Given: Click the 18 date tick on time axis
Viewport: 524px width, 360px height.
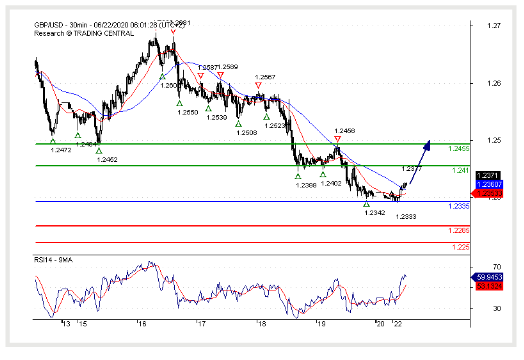Looking at the screenshot, I should pos(262,324).
